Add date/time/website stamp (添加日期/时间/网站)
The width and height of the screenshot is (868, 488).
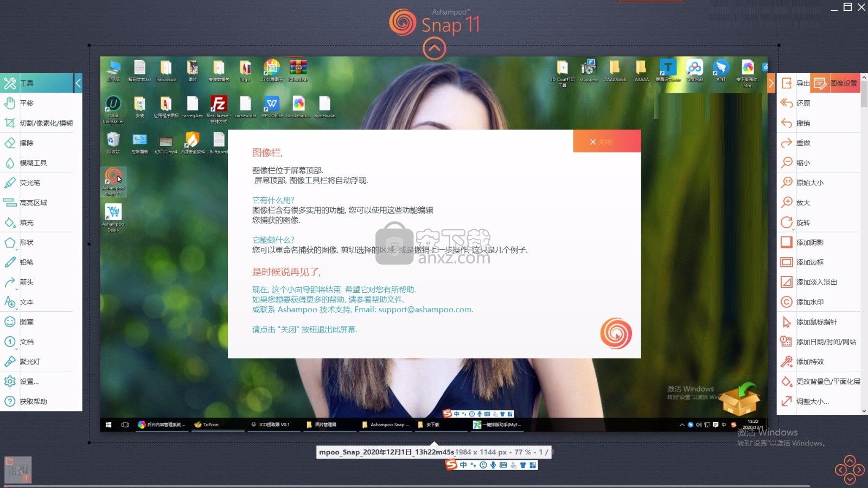click(x=819, y=342)
